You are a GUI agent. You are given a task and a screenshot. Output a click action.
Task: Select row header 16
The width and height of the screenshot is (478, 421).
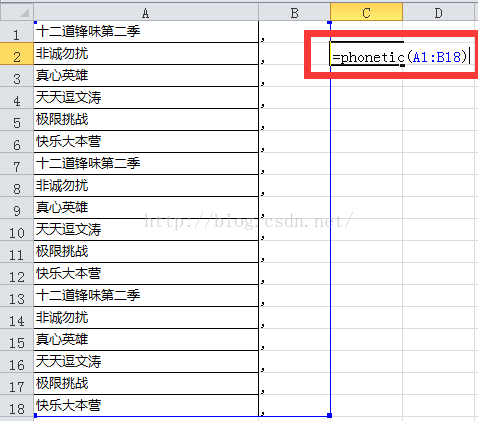pos(17,362)
